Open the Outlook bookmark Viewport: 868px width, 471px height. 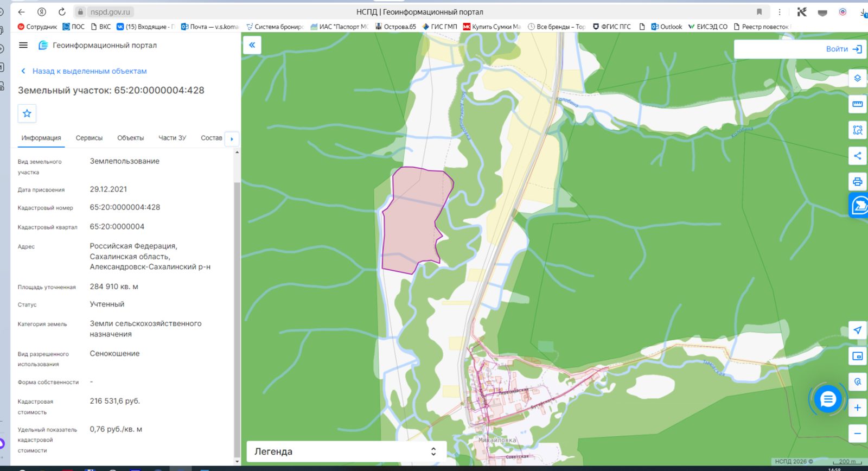pos(667,27)
